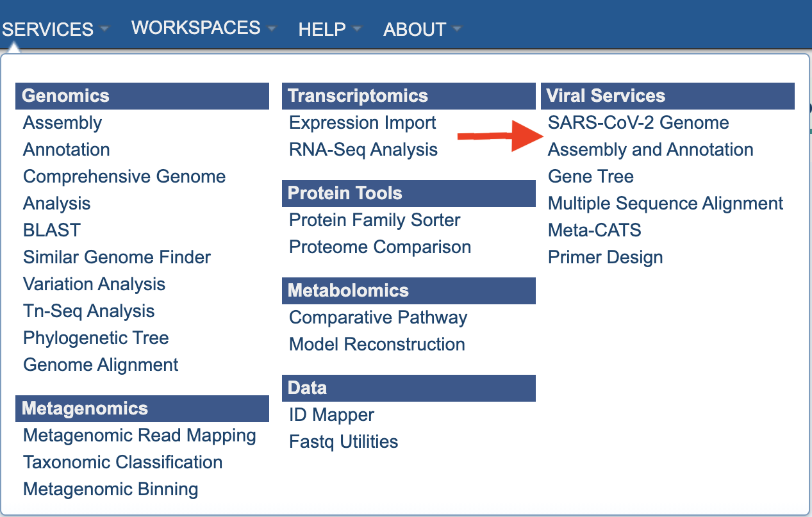Expand the HELP menu arrow
The width and height of the screenshot is (812, 517).
[357, 28]
